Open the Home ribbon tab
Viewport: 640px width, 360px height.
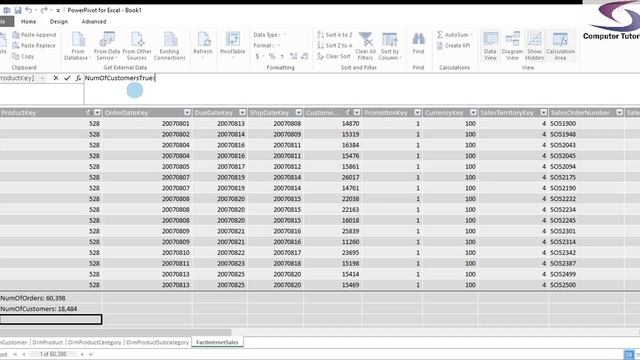(29, 22)
